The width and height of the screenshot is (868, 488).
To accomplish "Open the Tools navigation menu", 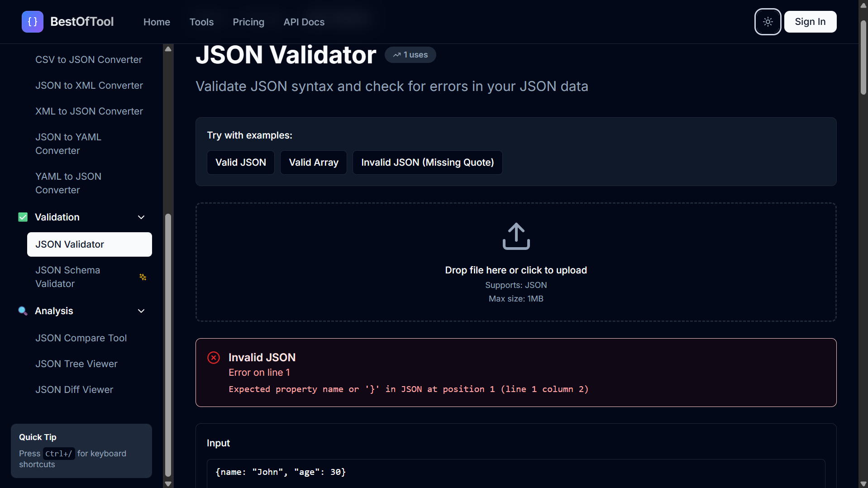I will point(201,22).
